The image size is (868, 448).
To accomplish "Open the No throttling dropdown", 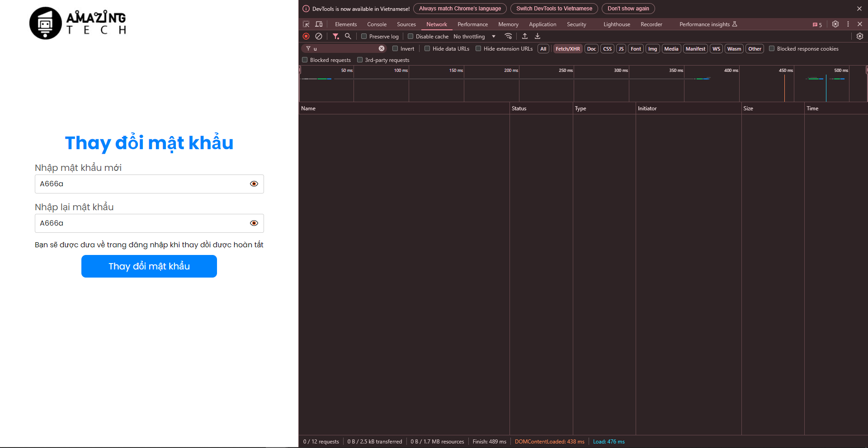I will [474, 36].
